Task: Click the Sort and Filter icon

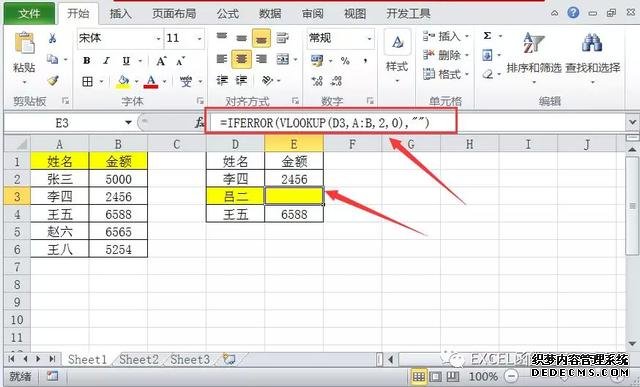Action: tap(533, 43)
